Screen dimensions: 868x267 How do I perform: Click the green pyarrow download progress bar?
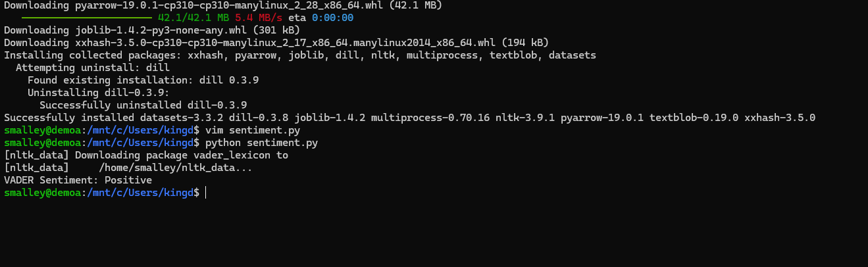pyautogui.click(x=86, y=18)
